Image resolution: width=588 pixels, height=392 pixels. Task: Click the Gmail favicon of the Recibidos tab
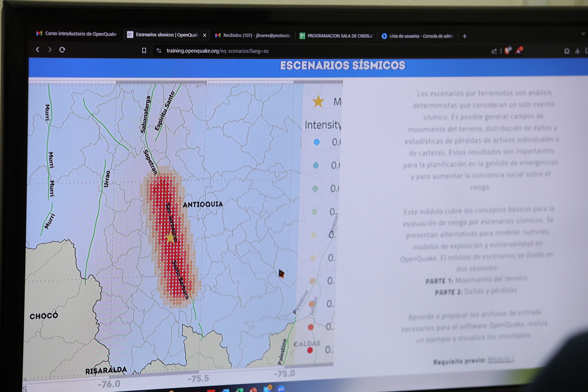[x=218, y=35]
